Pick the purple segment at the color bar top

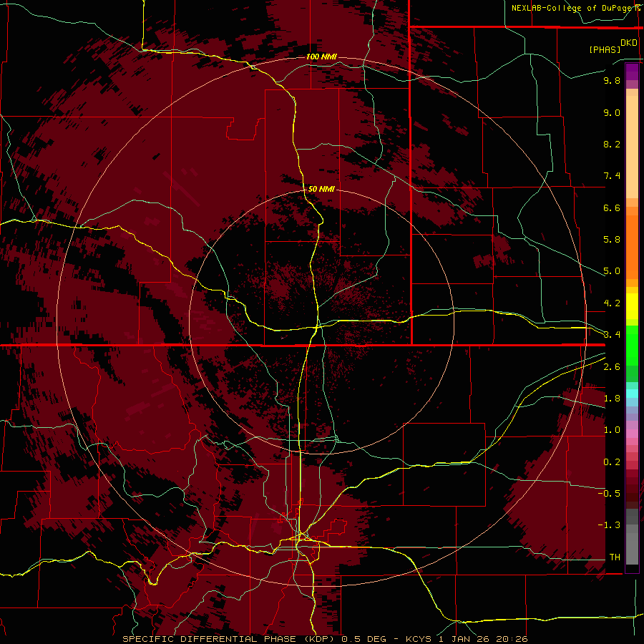pos(632,72)
